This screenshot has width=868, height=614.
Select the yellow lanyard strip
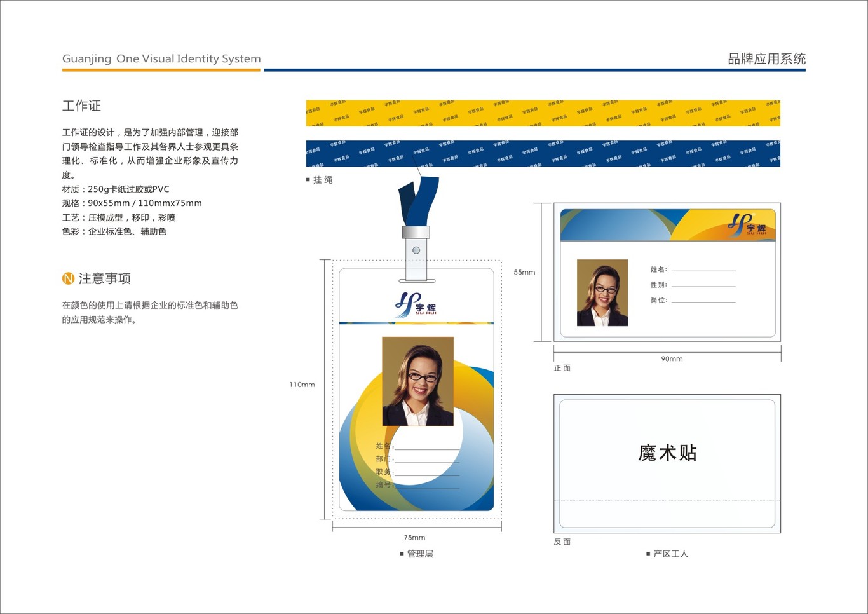click(543, 113)
